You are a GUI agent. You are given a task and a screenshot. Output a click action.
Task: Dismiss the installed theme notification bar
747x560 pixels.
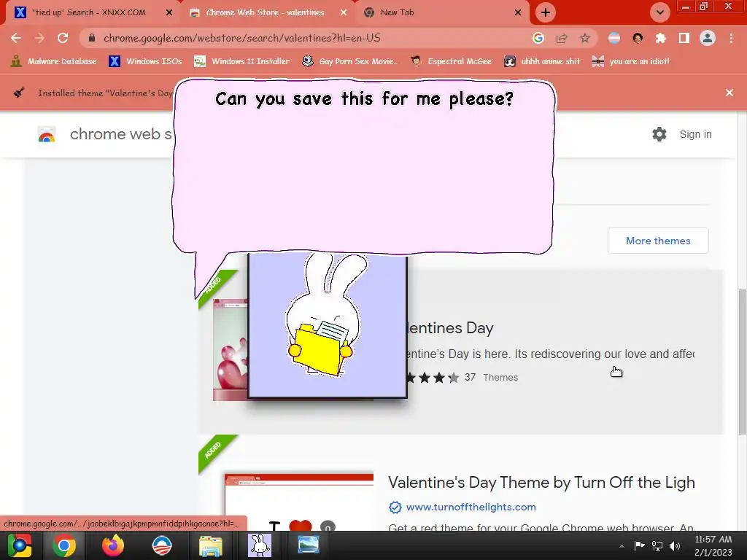point(729,93)
